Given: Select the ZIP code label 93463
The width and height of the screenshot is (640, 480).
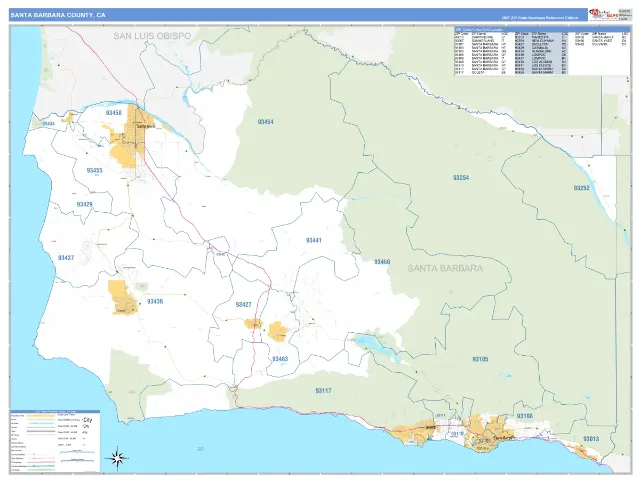Looking at the screenshot, I should [x=280, y=359].
